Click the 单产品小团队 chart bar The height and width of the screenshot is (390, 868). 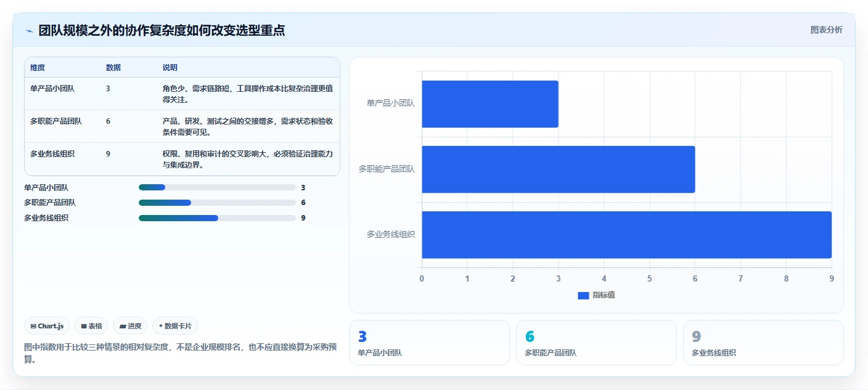pyautogui.click(x=490, y=104)
